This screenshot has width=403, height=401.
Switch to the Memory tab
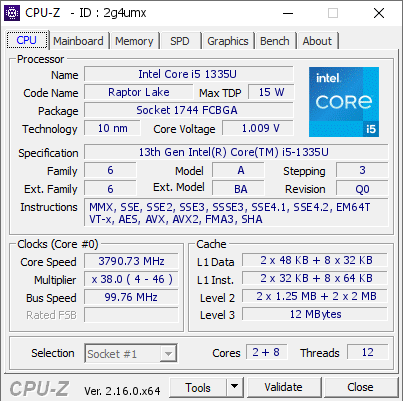(134, 41)
